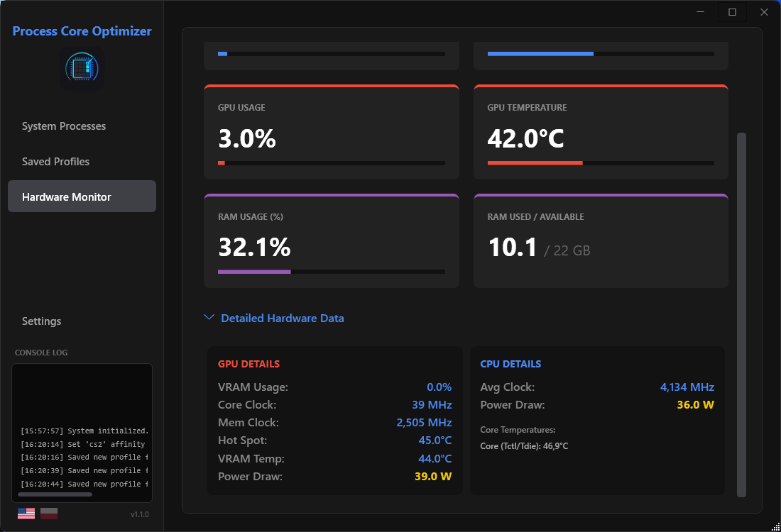Click the Mem Clock 2,505 MHz value
The width and height of the screenshot is (781, 532).
[x=424, y=423]
